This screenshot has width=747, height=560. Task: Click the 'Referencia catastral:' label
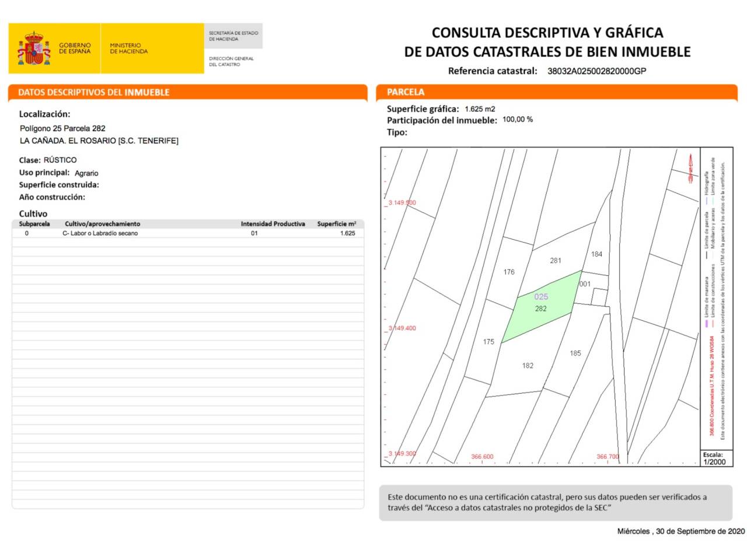(493, 71)
